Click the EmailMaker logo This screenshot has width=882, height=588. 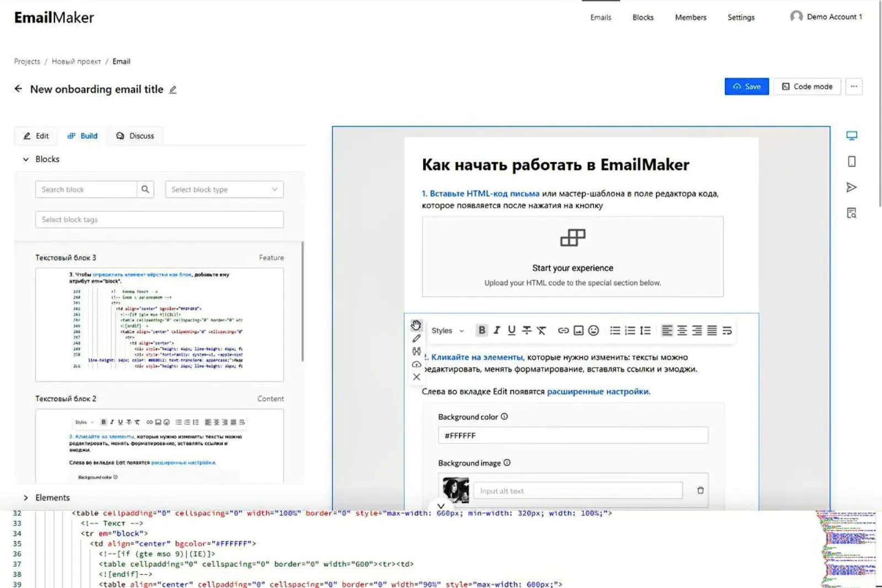[x=54, y=18]
